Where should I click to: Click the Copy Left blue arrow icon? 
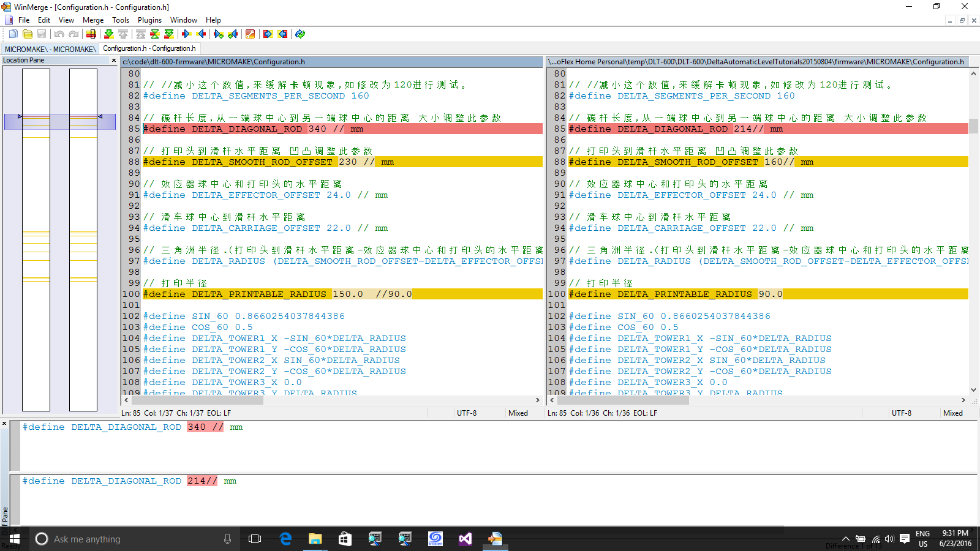point(201,34)
